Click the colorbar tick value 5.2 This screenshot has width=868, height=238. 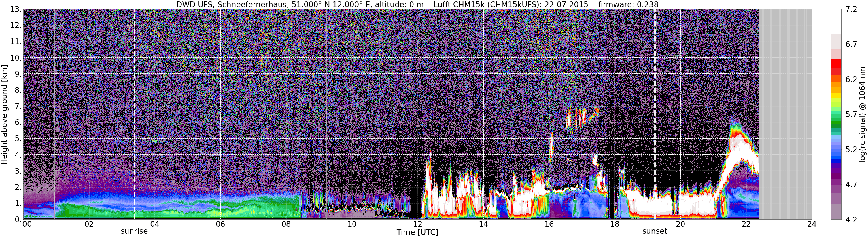click(852, 149)
